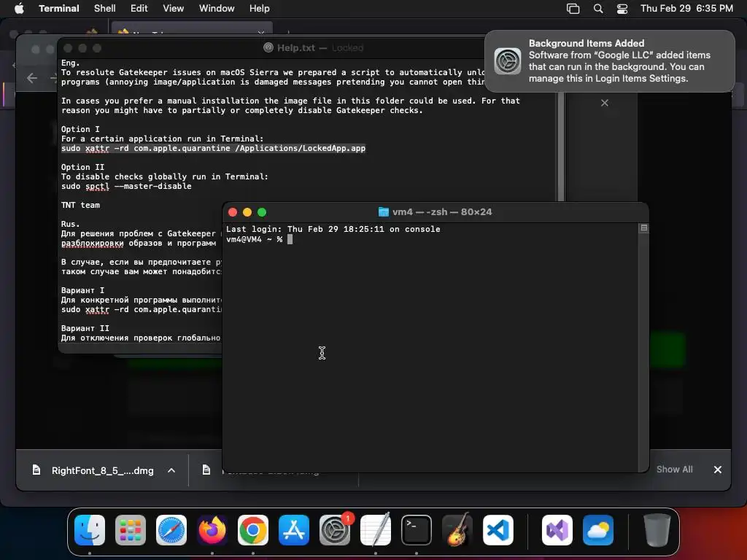Click Show All downloads in Chrome

675,470
